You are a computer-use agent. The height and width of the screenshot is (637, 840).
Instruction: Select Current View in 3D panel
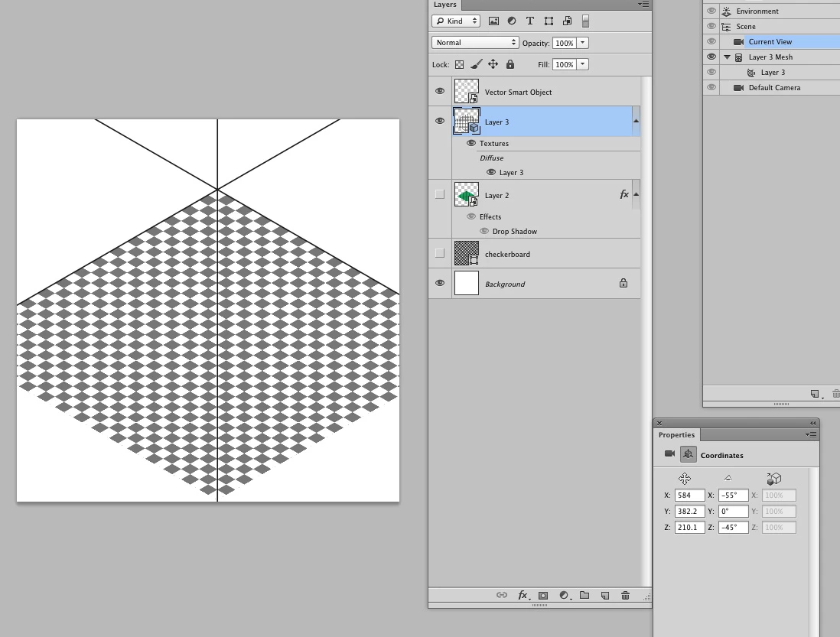pyautogui.click(x=770, y=41)
